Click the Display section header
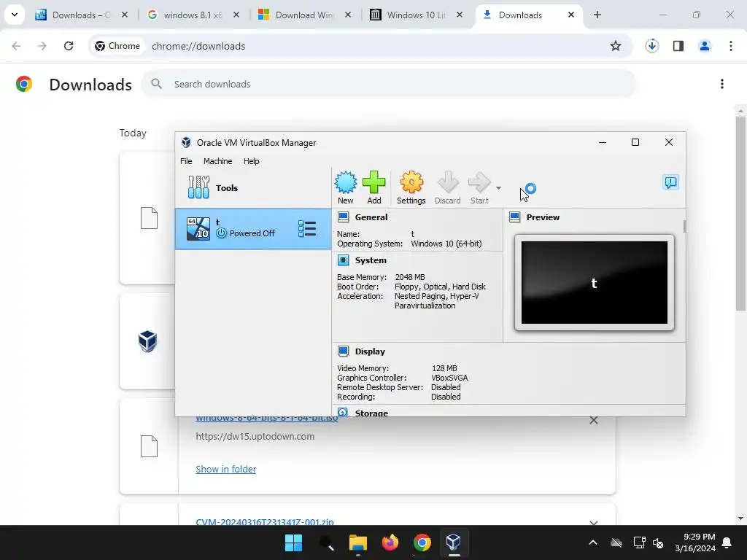The image size is (747, 560). click(x=370, y=351)
